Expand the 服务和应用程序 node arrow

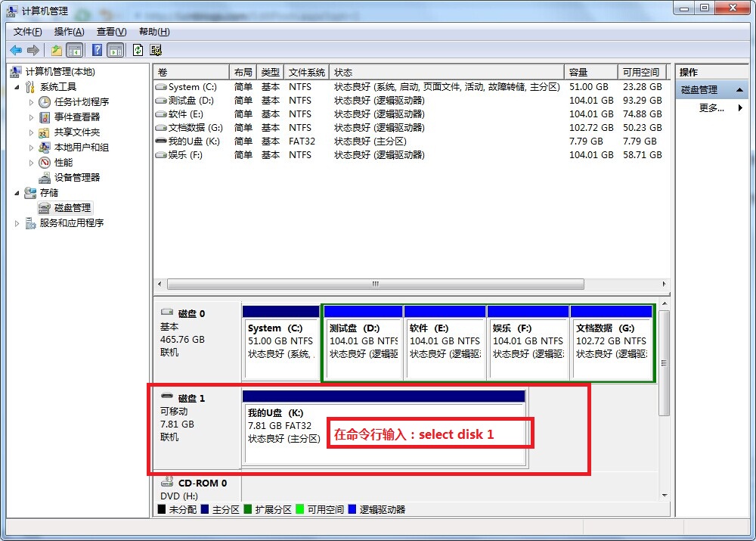[x=17, y=223]
